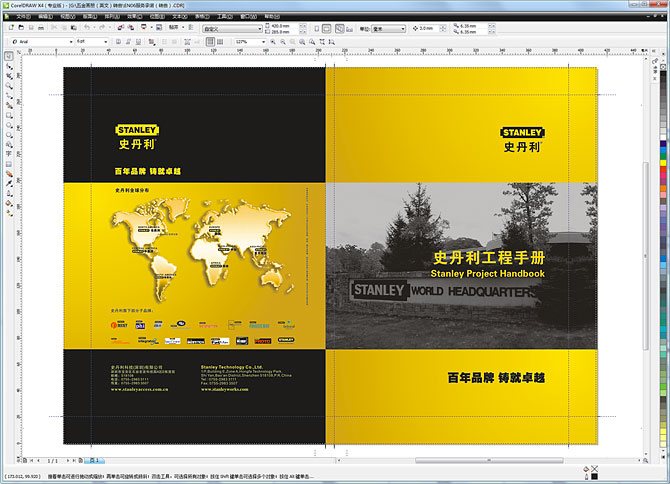Open the File menu

(x=22, y=16)
